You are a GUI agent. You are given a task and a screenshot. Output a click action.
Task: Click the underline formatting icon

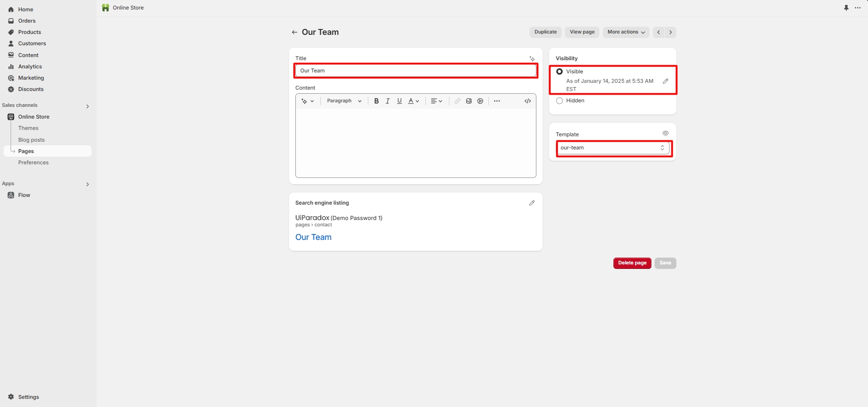[399, 101]
